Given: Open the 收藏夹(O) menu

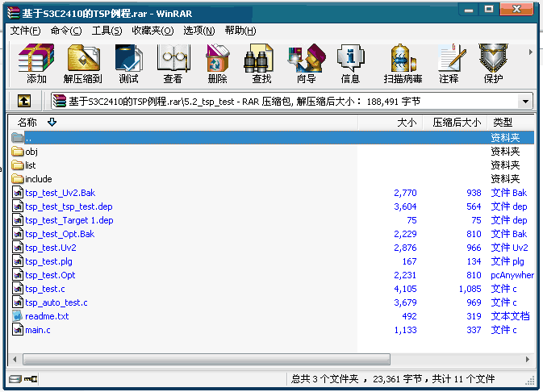Looking at the screenshot, I should coord(152,31).
